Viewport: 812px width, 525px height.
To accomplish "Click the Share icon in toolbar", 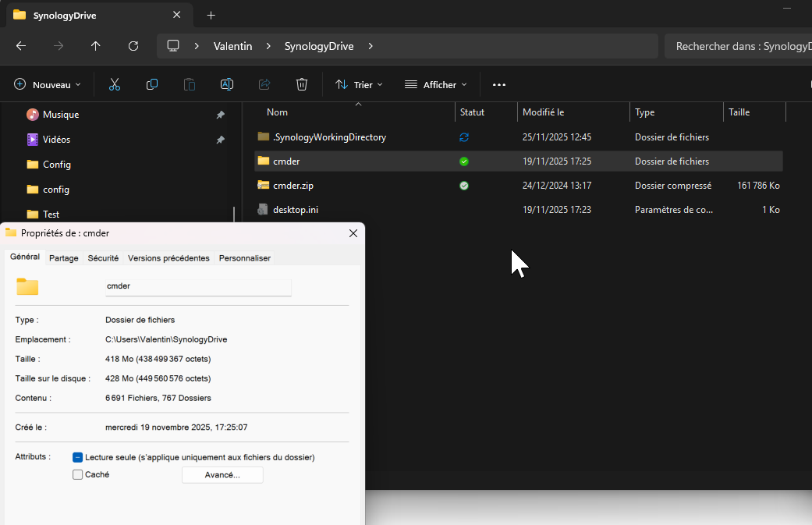I will [264, 84].
